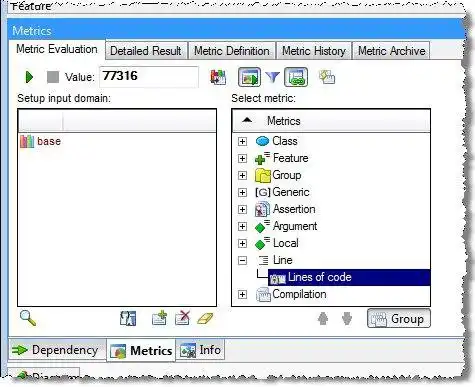Add item to input domain with plus icon
Screen dimensions: 475x387
click(159, 318)
